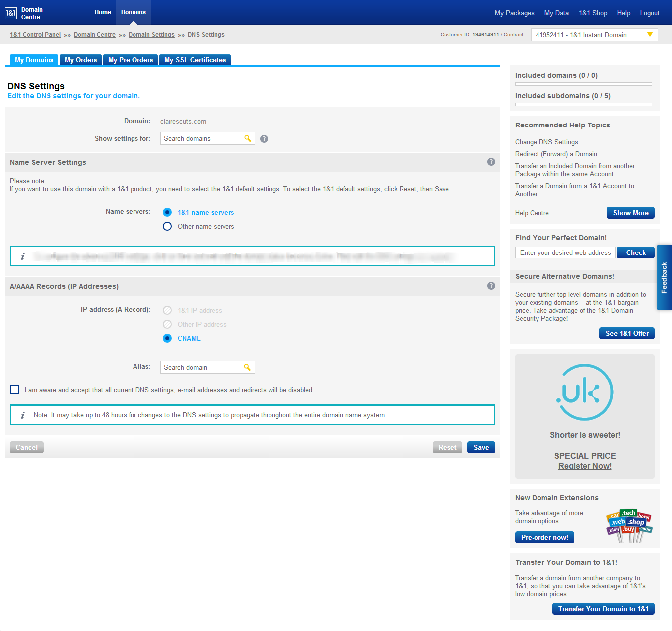Click the 1&1 logo icon
The image size is (672, 631).
click(x=11, y=13)
